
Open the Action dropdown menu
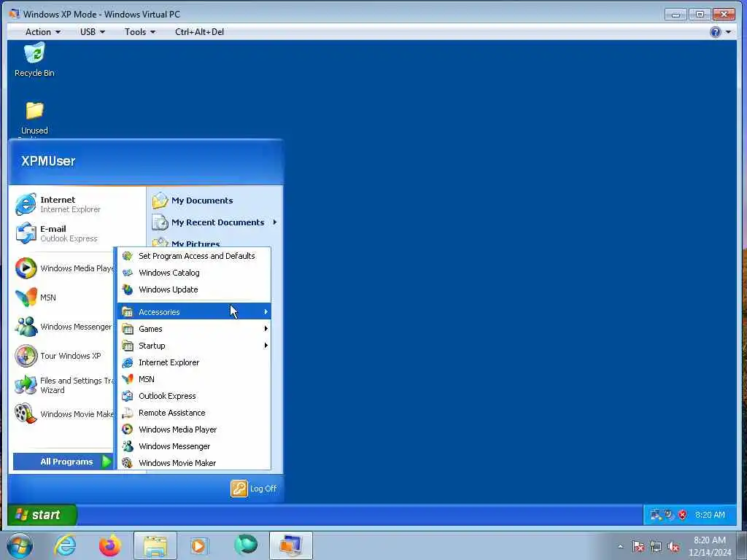click(43, 32)
